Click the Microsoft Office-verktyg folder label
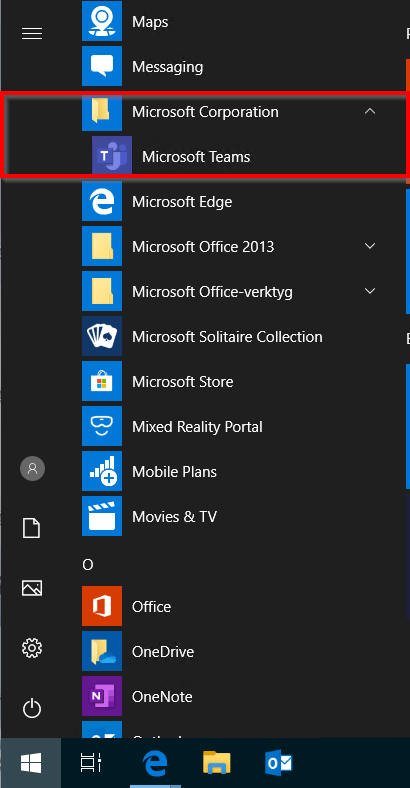The width and height of the screenshot is (410, 788). coord(212,292)
